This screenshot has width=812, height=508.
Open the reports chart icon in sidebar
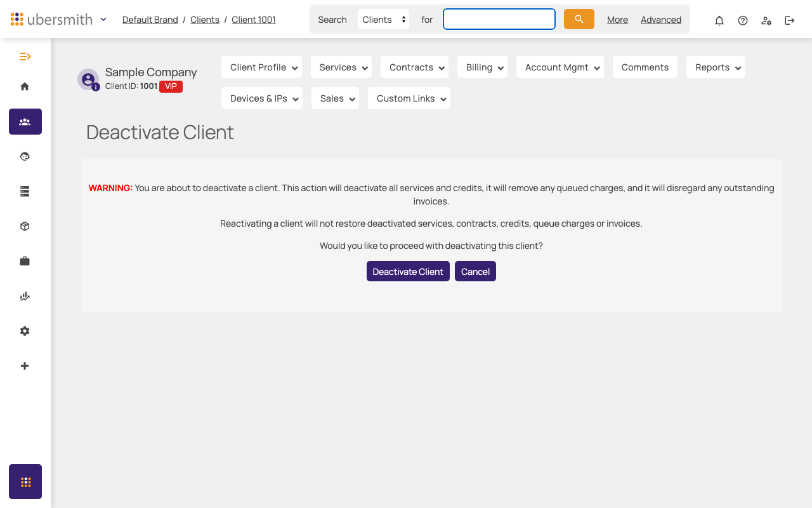pos(25,296)
